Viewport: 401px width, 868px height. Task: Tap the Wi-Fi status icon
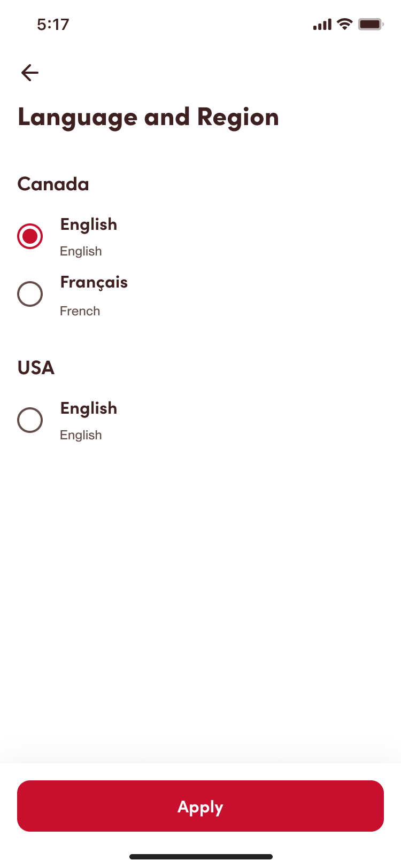coord(345,24)
